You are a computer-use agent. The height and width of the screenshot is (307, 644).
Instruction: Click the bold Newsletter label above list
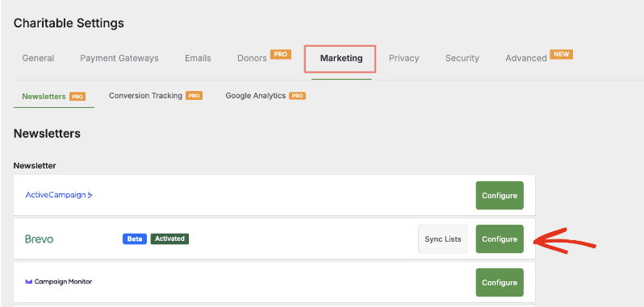(x=35, y=166)
